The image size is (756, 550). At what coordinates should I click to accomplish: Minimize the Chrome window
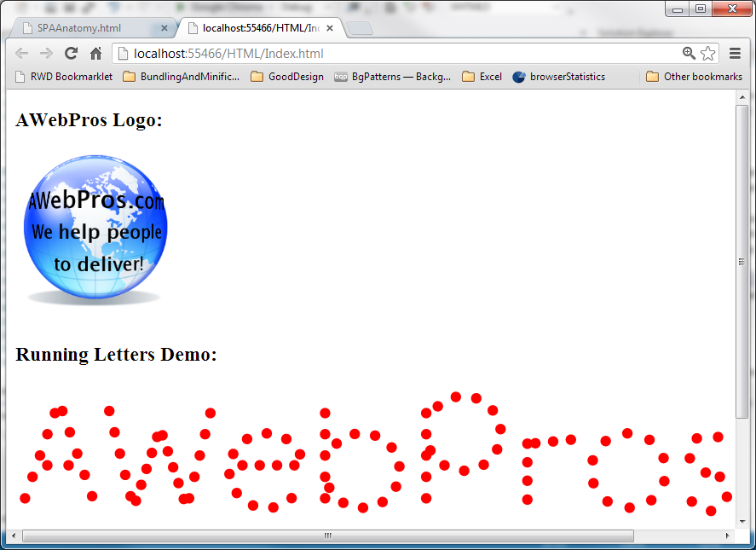[678, 9]
